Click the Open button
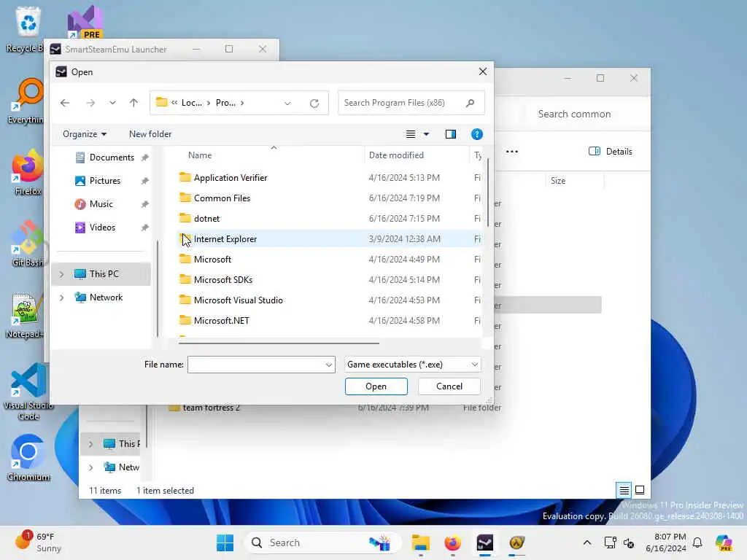The width and height of the screenshot is (747, 560). click(376, 386)
